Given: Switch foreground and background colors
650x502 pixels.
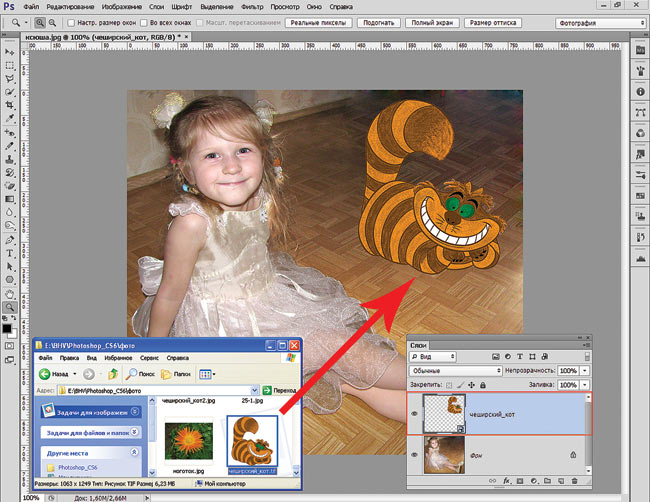Looking at the screenshot, I should [14, 318].
